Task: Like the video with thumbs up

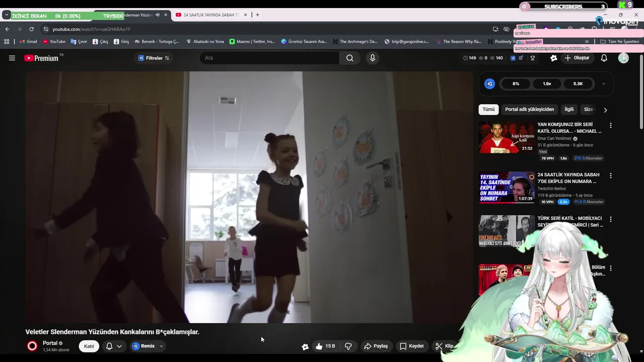Action: pyautogui.click(x=325, y=346)
